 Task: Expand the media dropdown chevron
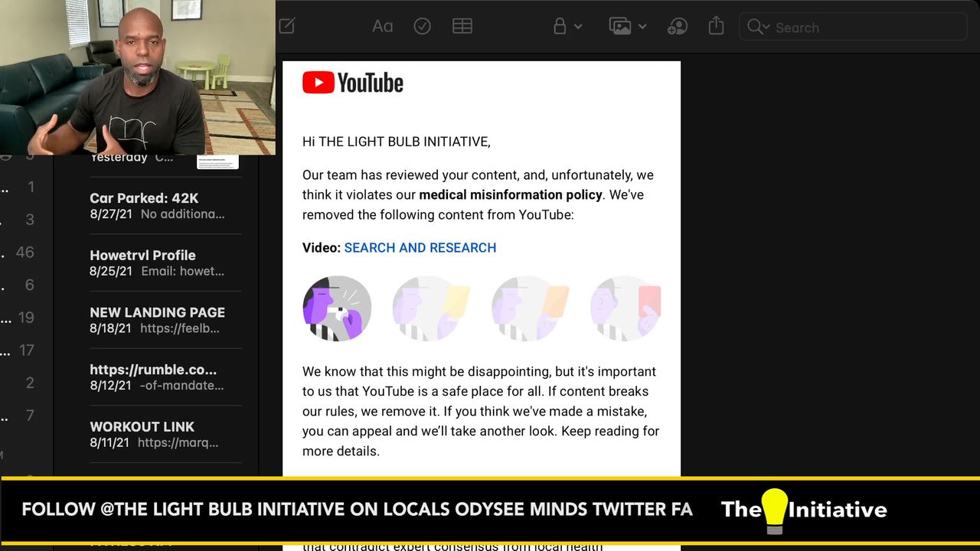coord(642,27)
